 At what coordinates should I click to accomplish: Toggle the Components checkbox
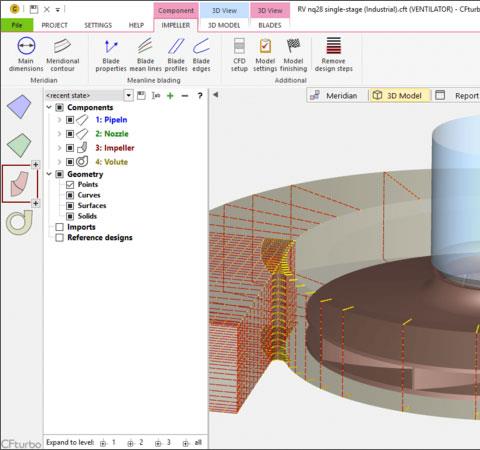60,107
